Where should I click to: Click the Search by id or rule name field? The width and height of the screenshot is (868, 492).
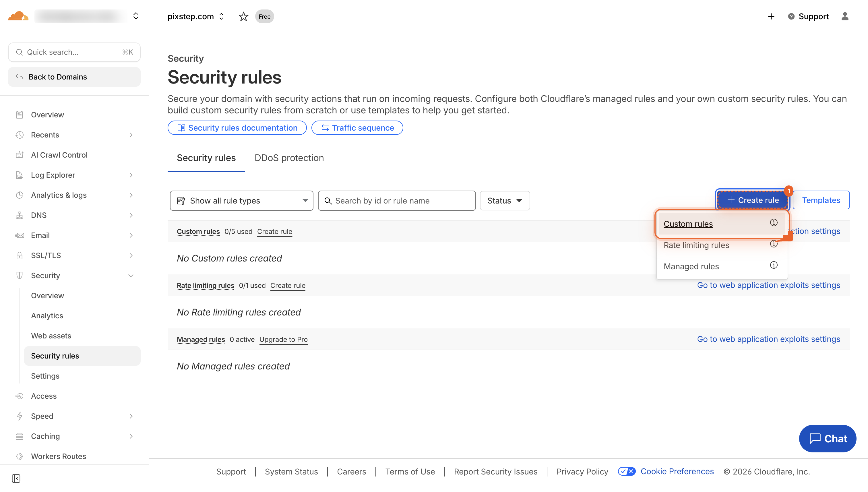[397, 200]
